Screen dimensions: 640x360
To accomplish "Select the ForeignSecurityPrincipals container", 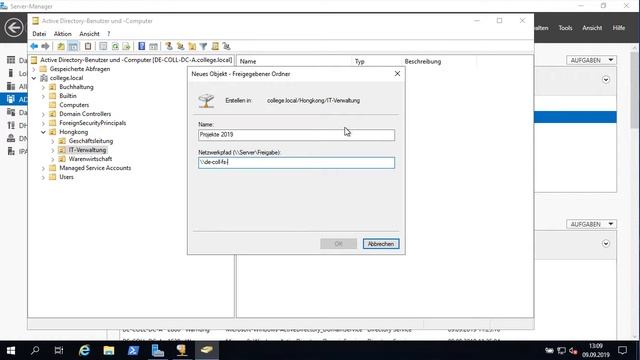I will tap(93, 123).
